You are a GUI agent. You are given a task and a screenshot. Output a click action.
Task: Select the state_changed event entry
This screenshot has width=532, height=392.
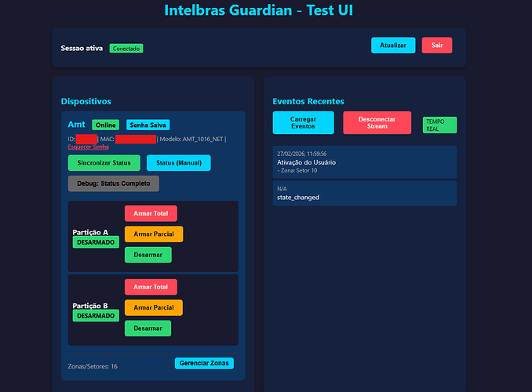point(365,194)
